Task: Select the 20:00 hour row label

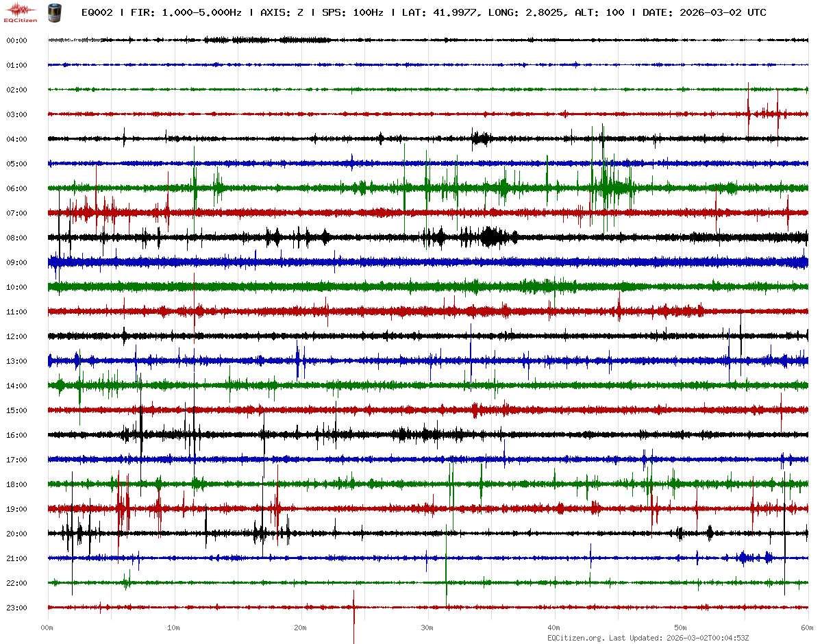Action: [x=16, y=534]
